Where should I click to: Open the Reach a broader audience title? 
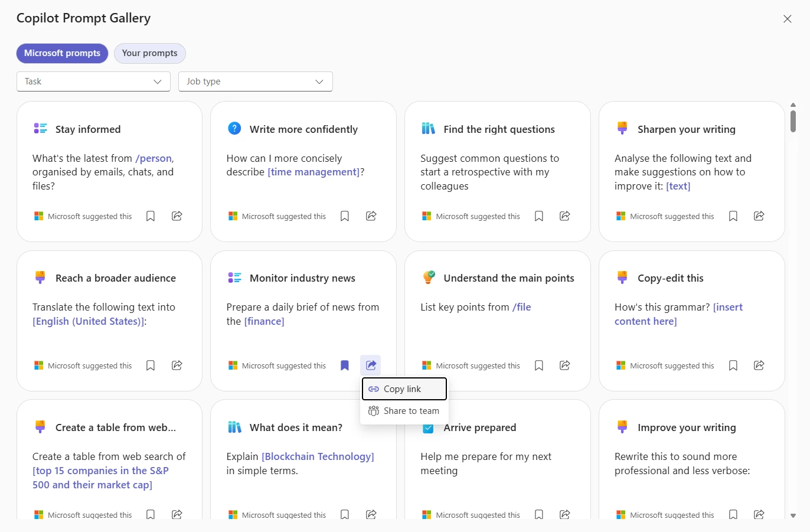click(116, 278)
